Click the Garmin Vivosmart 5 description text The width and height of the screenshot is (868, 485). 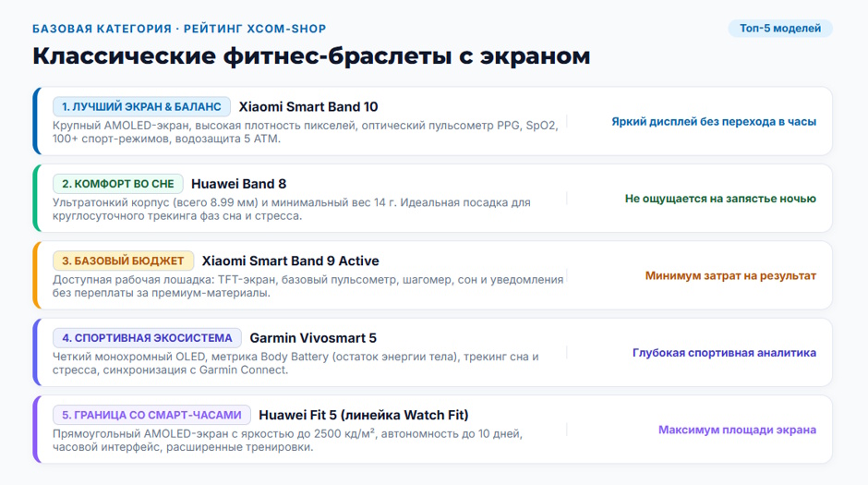295,363
